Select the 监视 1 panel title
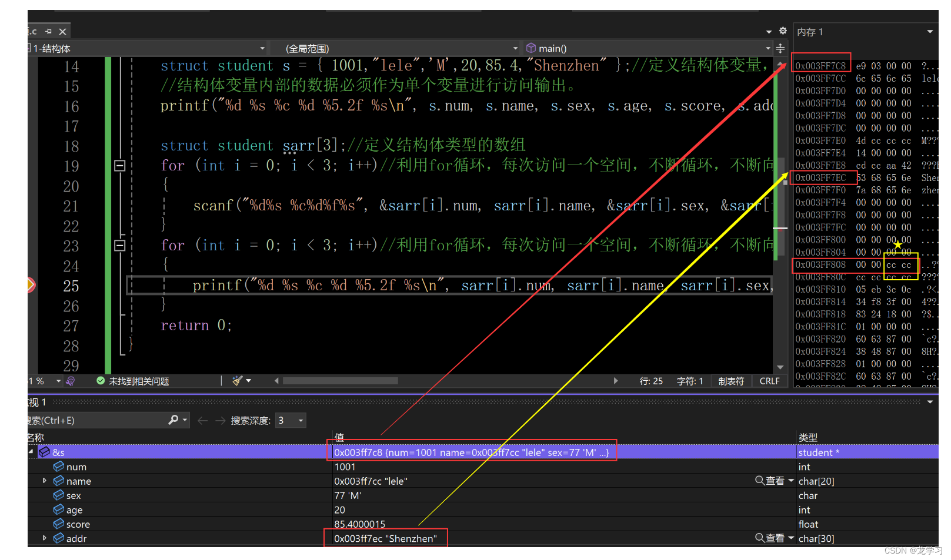This screenshot has height=560, width=951. (x=36, y=402)
